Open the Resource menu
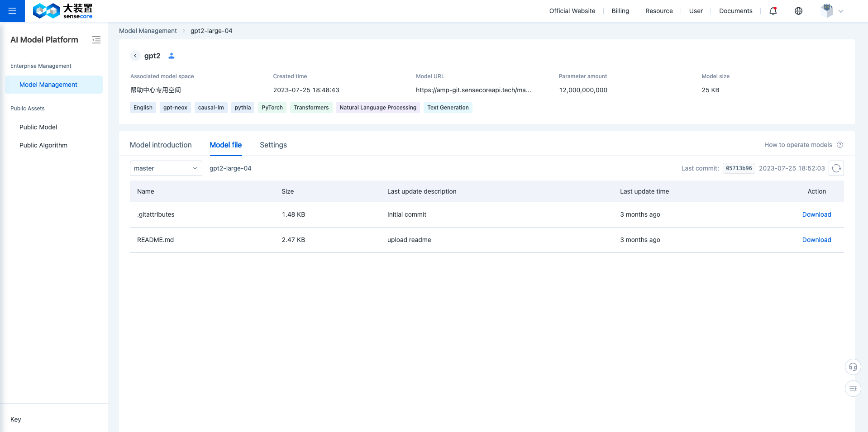This screenshot has width=868, height=432. (659, 11)
